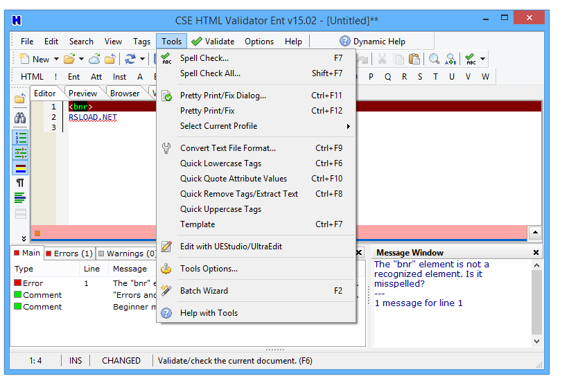Open Help with Tools menu item
Viewport: 569px width, 392px height.
tap(256, 312)
